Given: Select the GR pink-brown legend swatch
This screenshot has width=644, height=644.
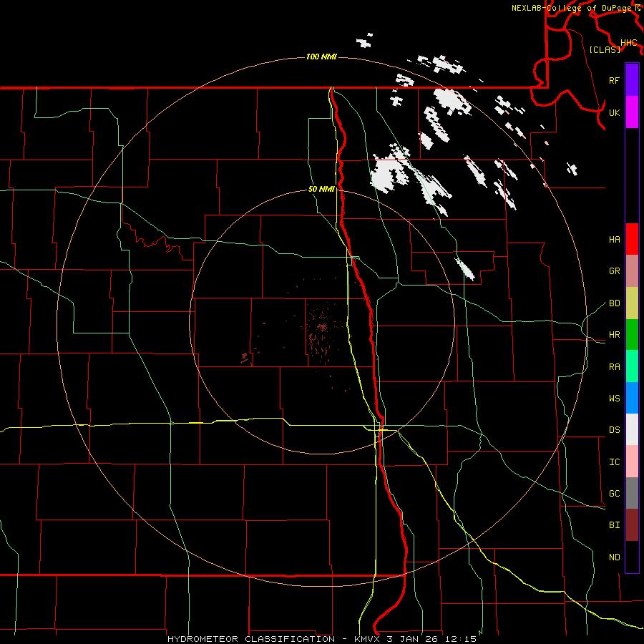Looking at the screenshot, I should tap(632, 271).
